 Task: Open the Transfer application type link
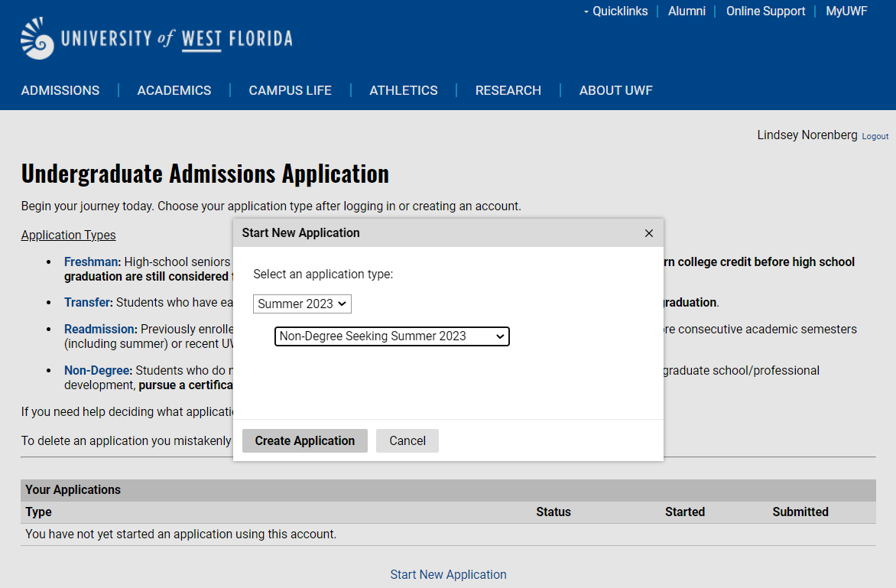[88, 302]
